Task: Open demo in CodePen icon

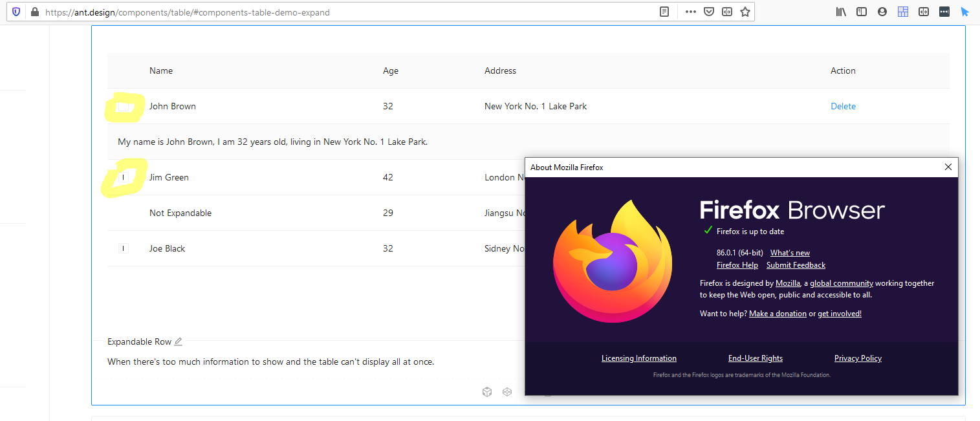Action: coord(508,392)
